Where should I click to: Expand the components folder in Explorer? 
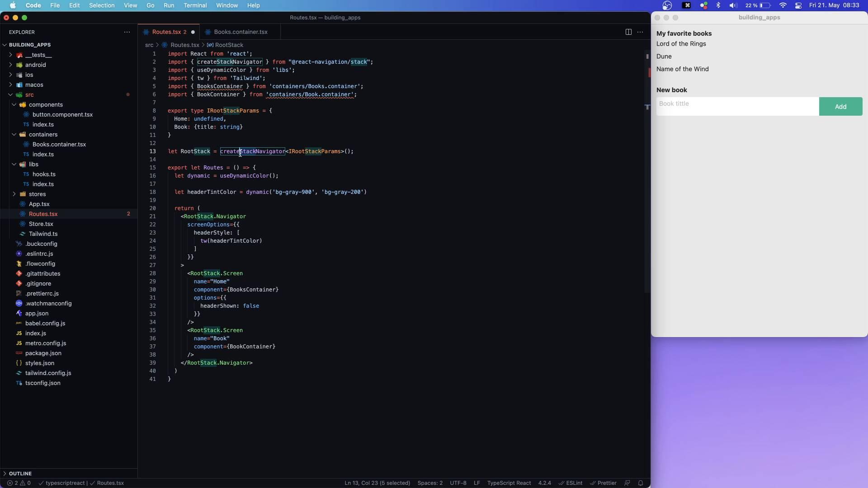tap(13, 104)
